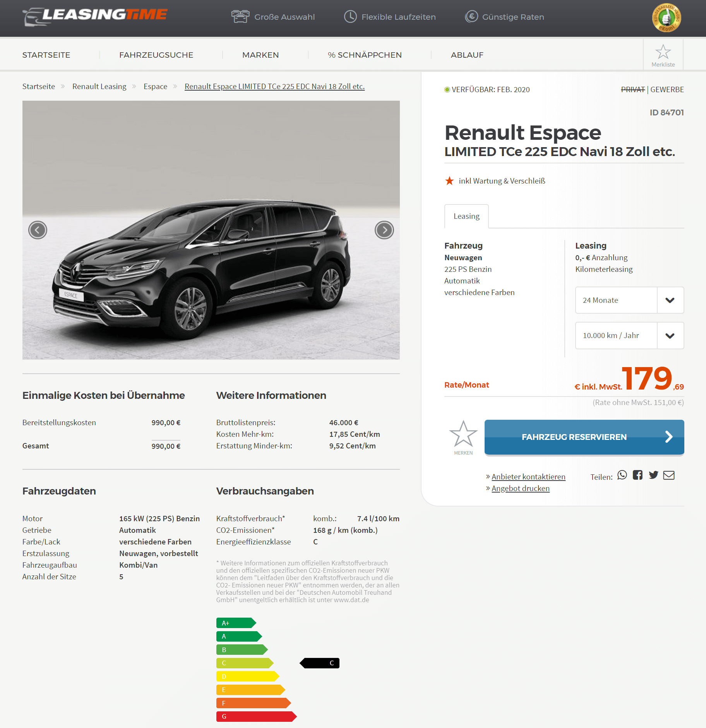Click the Flexible Laufzeiten clock icon
Screen dimensions: 706x728
tap(350, 17)
